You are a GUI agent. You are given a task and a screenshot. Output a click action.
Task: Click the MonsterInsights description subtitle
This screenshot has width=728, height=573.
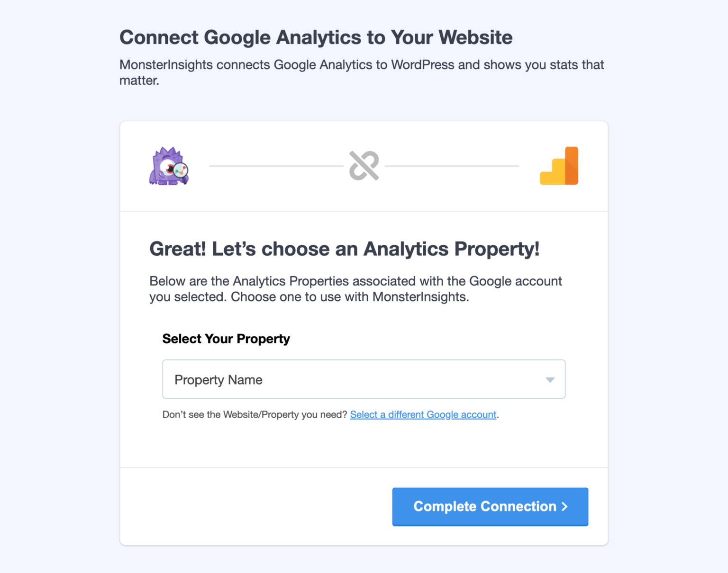click(x=362, y=72)
